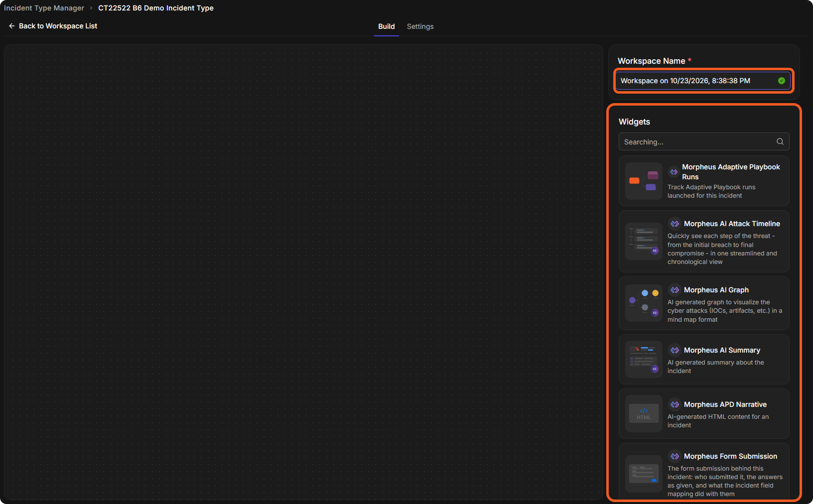Select the AI Graph widget thumbnail

tap(644, 303)
